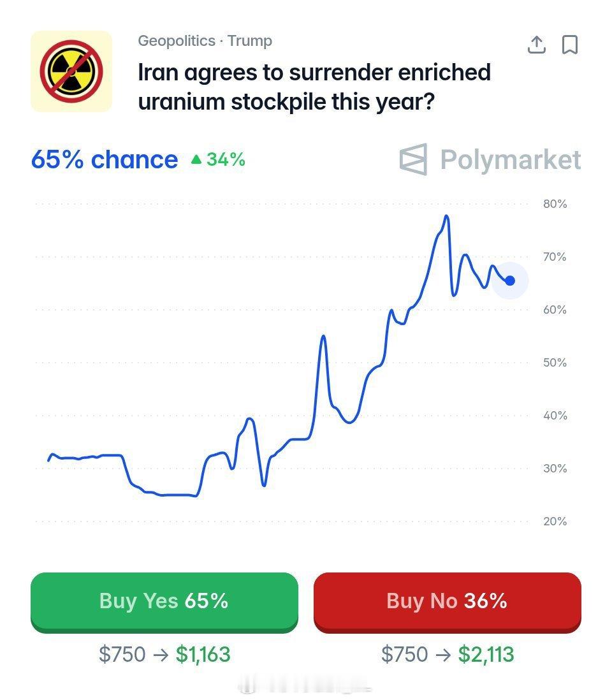Click the no-nuclear market thumbnail image
This screenshot has height=700, width=612.
[x=71, y=71]
